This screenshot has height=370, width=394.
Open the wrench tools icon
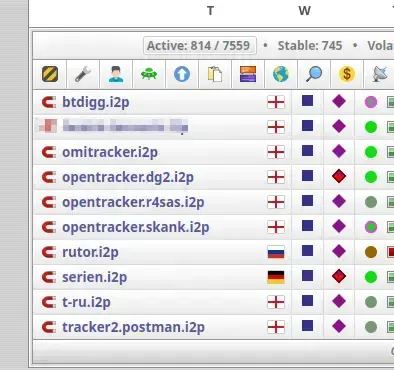tap(83, 74)
